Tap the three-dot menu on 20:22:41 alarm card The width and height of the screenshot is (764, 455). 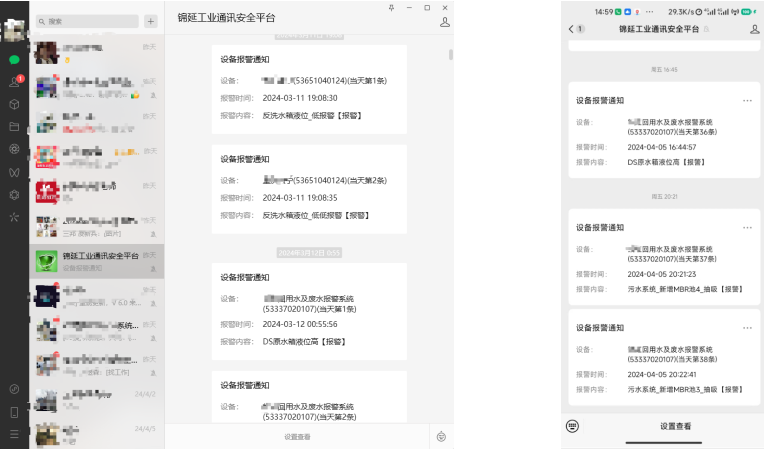[747, 328]
